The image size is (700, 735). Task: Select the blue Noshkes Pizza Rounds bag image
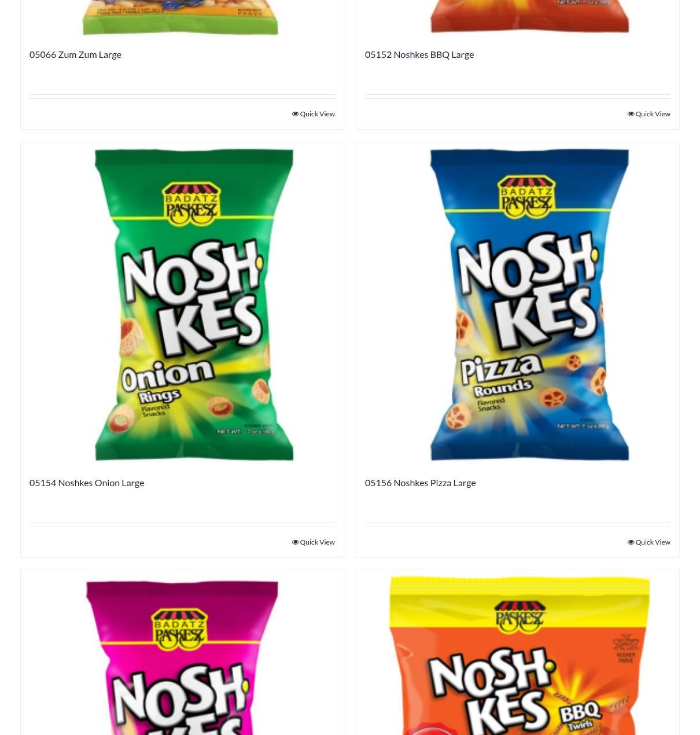[529, 305]
